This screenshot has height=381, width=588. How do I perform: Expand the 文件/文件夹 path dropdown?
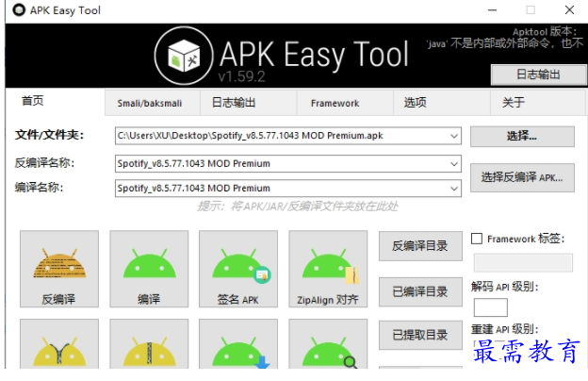coord(454,136)
